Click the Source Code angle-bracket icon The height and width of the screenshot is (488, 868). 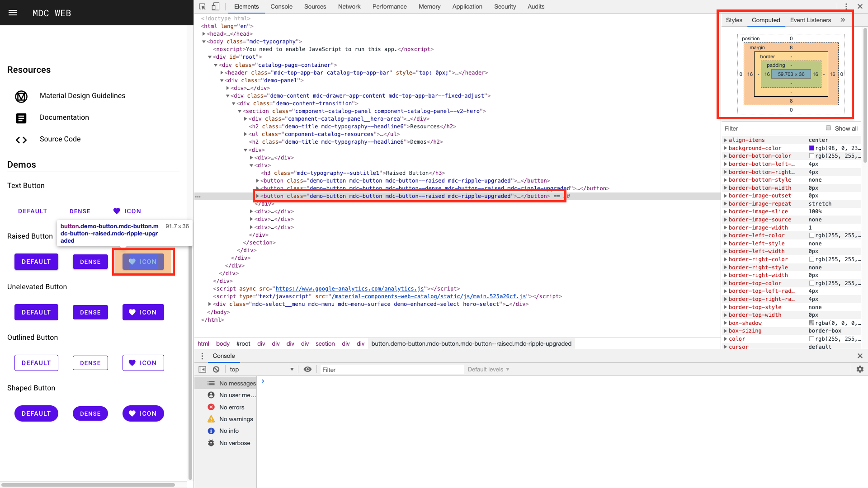coord(21,140)
